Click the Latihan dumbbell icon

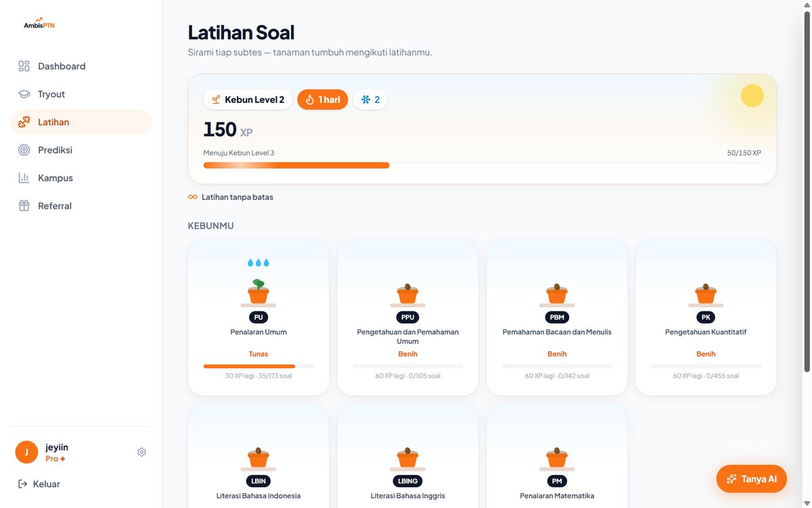point(24,122)
